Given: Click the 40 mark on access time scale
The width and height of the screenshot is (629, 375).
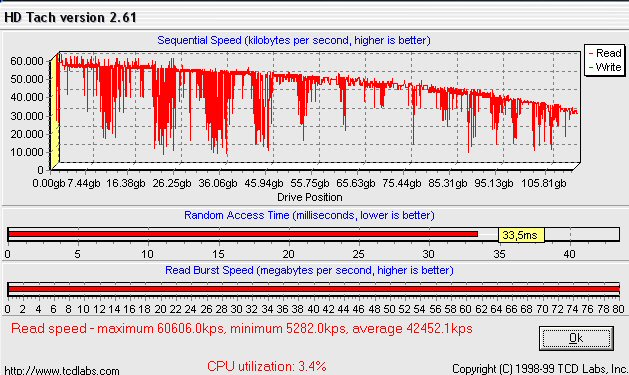Looking at the screenshot, I should coord(570,254).
